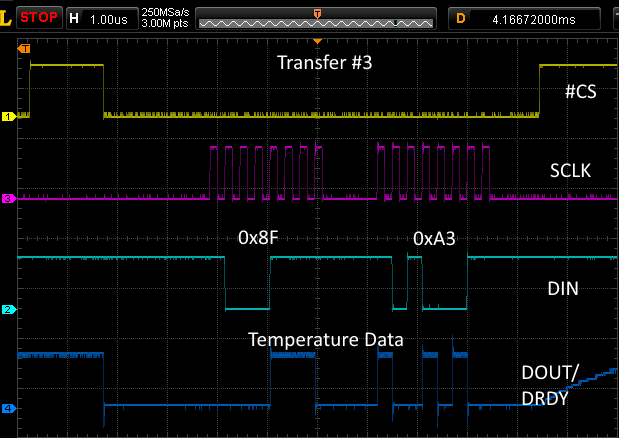Select the cyan channel 2 ground marker

[9, 309]
